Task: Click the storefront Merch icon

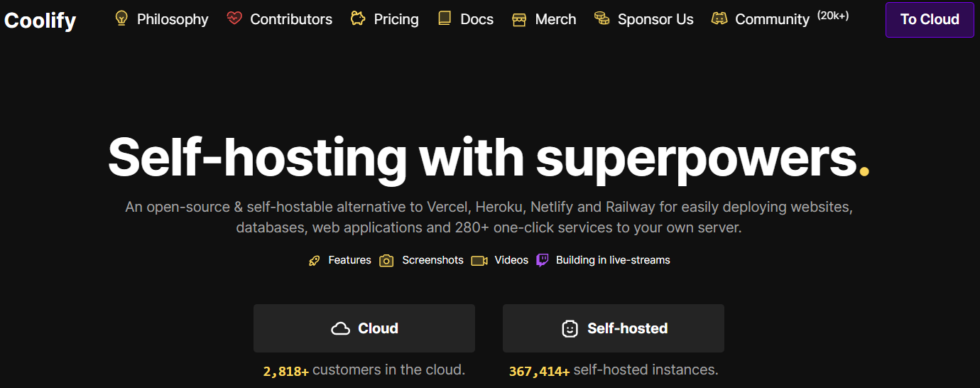Action: coord(519,19)
